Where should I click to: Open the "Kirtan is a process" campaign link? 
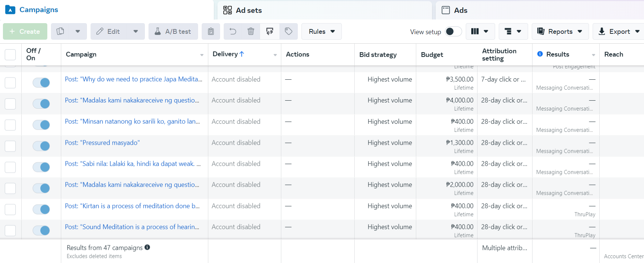click(x=132, y=206)
